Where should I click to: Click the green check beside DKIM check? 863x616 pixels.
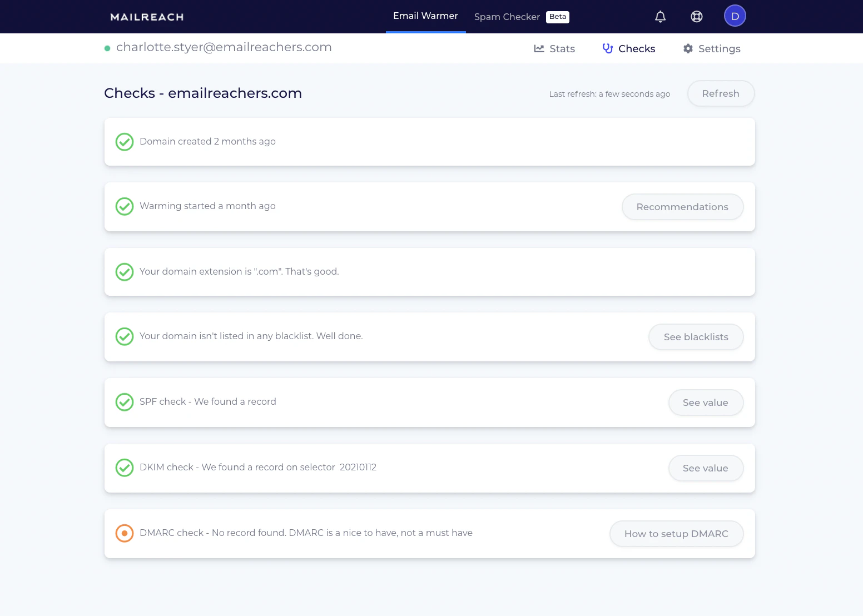pos(125,468)
